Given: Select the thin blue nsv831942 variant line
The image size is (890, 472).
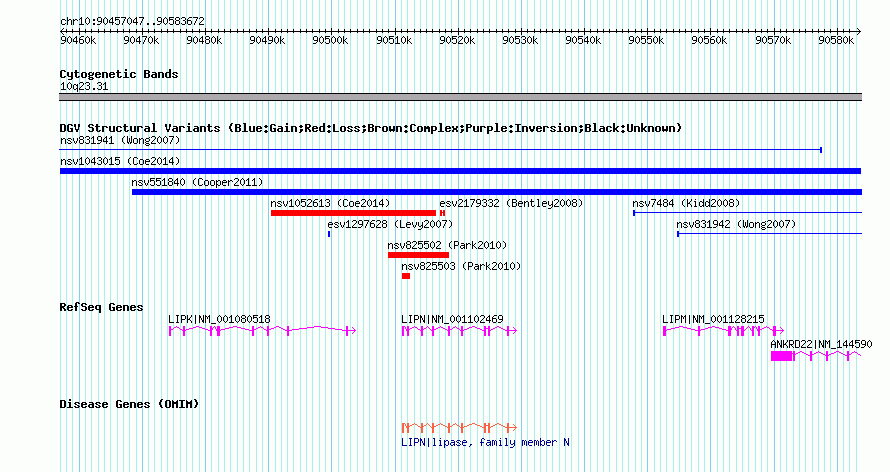Looking at the screenshot, I should click(x=770, y=234).
